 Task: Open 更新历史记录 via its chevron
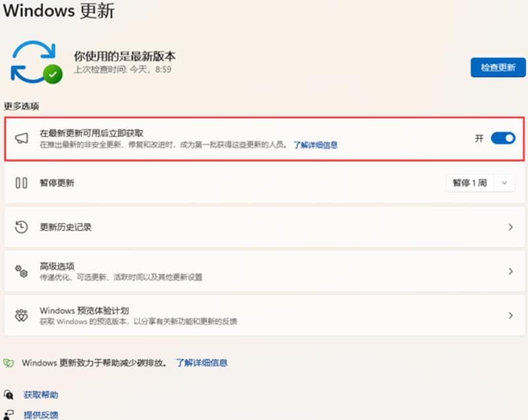pos(510,227)
